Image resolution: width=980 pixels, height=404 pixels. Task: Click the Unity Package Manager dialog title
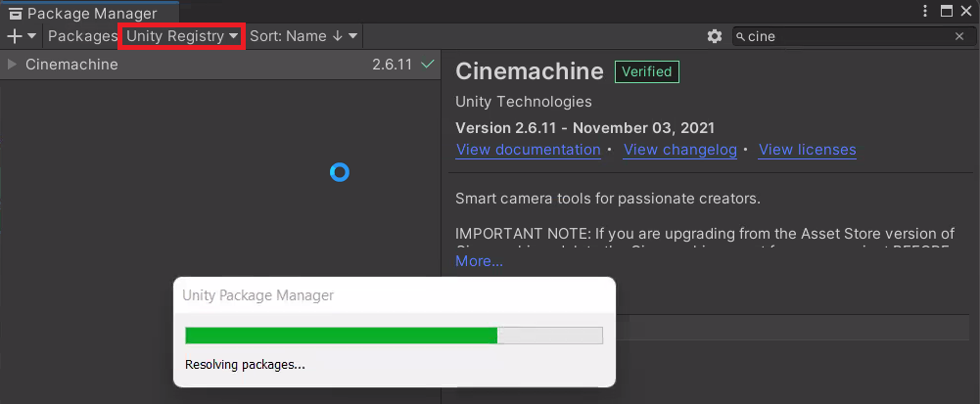[x=258, y=295]
